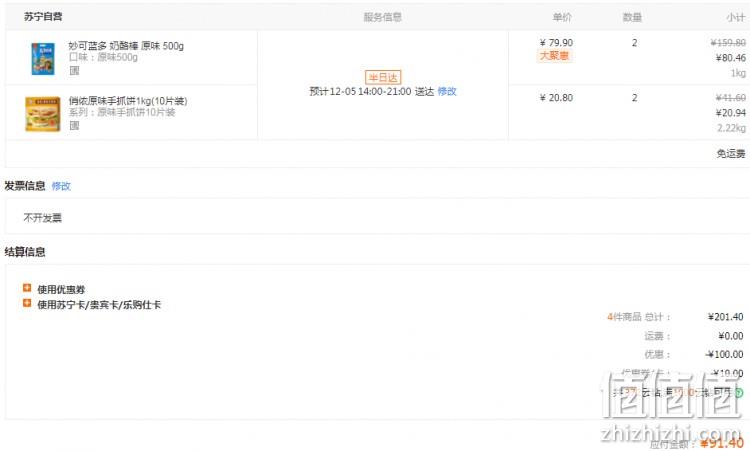The height and width of the screenshot is (451, 750).
Task: Click the 免运费 shipping note
Action: pyautogui.click(x=730, y=154)
